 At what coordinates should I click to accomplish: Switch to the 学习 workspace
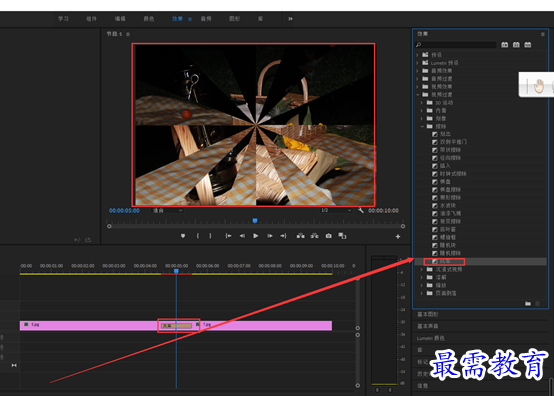click(63, 19)
